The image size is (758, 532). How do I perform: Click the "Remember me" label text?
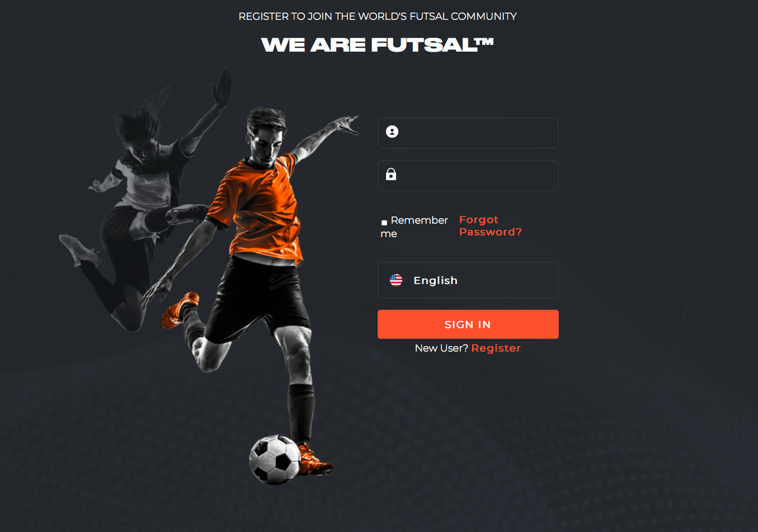(415, 227)
